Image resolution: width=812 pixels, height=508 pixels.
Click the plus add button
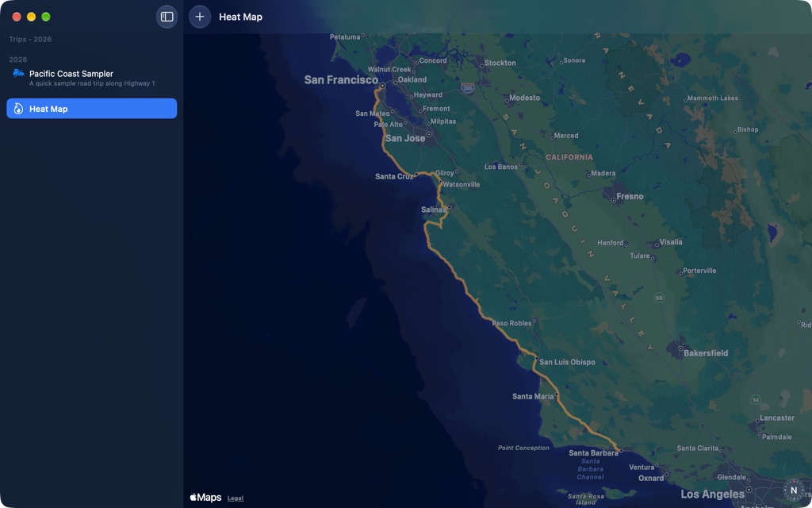click(x=200, y=17)
